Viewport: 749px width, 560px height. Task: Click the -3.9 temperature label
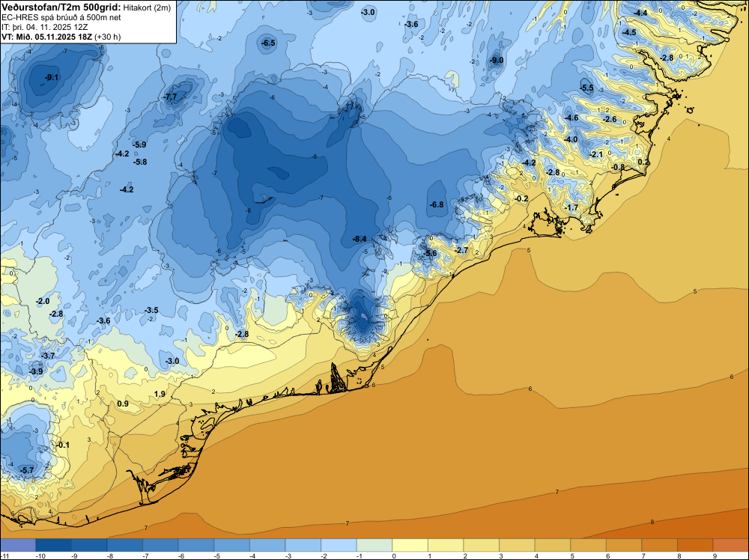click(36, 371)
